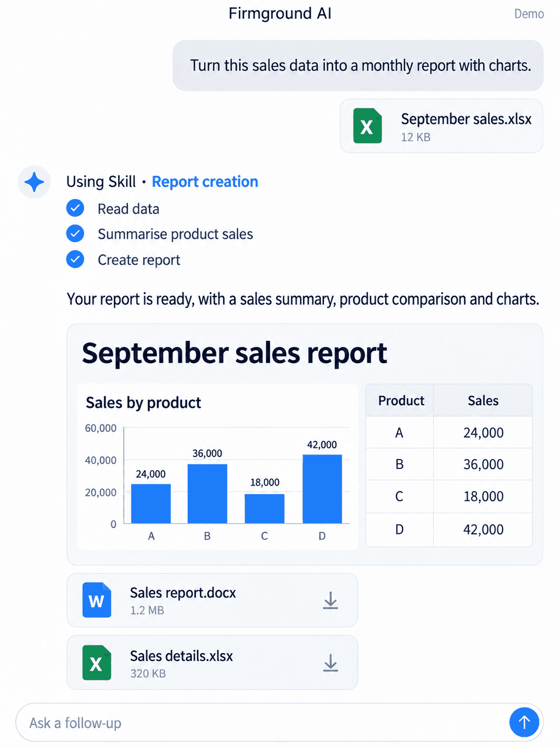Click the 1.2 MB file size text
Image resolution: width=560 pixels, height=747 pixels.
tap(147, 610)
